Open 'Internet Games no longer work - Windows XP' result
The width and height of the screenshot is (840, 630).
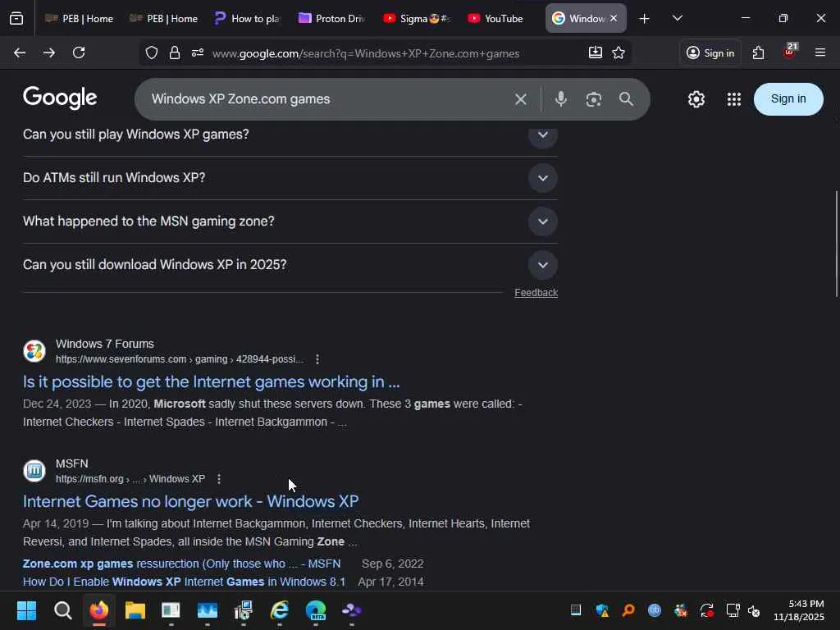(190, 501)
